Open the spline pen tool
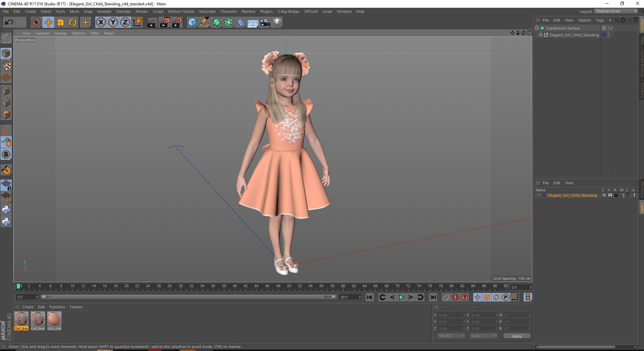 coord(205,23)
